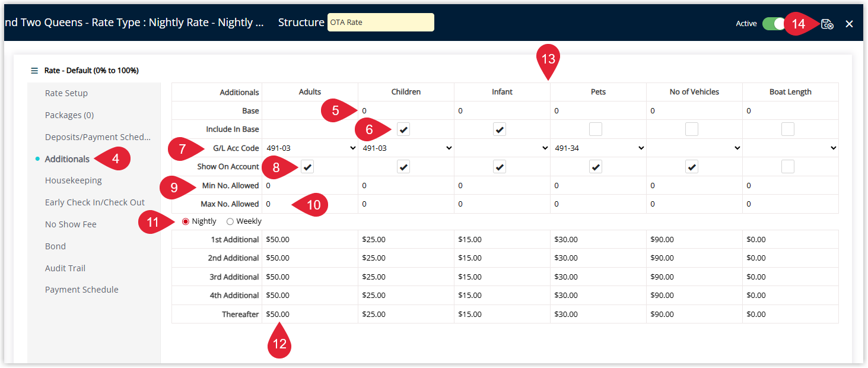
Task: Click the Pets column header
Action: 598,92
